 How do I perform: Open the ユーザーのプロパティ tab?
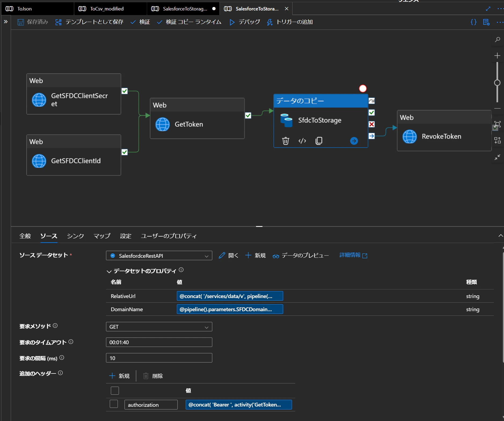169,236
